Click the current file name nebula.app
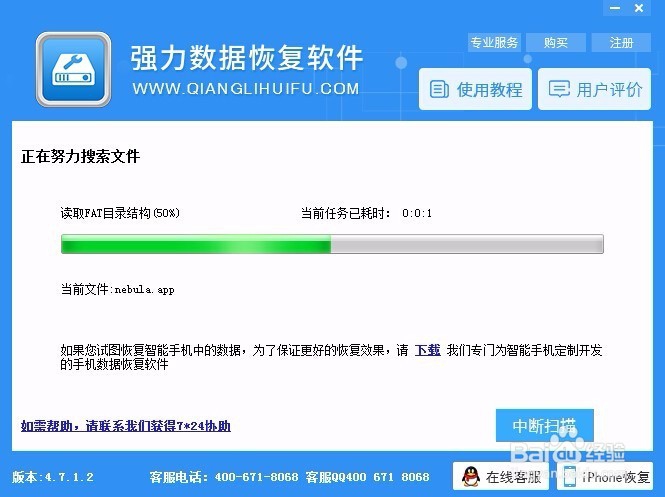Image resolution: width=665 pixels, height=497 pixels. point(145,290)
